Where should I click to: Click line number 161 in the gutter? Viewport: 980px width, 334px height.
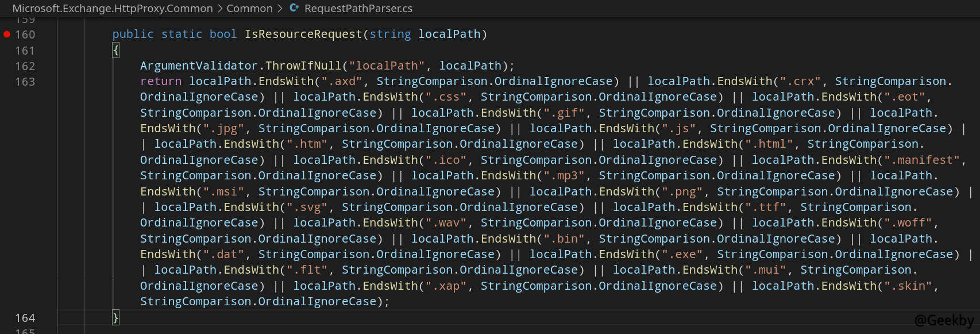coord(25,51)
